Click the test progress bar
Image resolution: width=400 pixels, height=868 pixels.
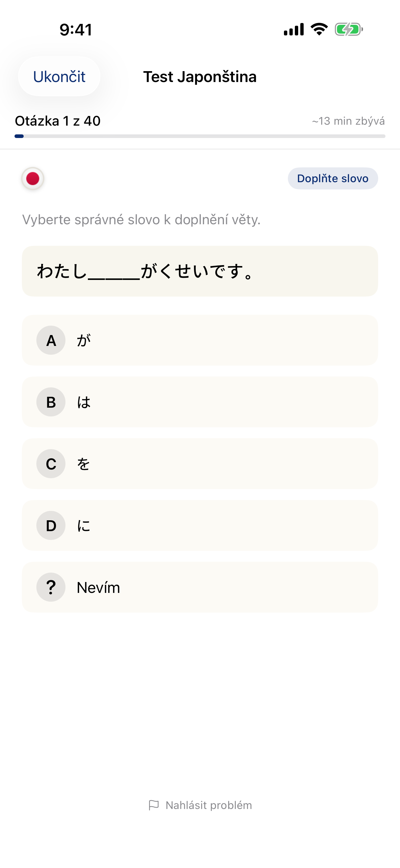(200, 136)
